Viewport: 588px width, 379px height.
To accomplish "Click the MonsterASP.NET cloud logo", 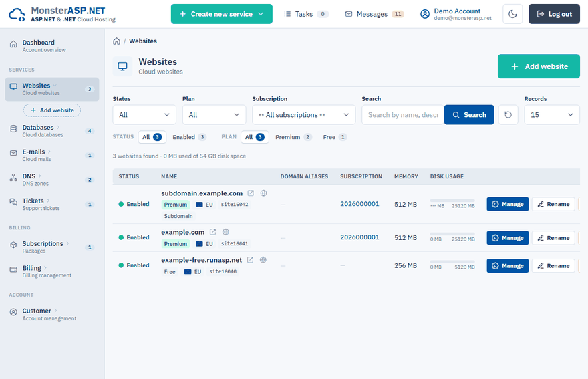I will [17, 15].
